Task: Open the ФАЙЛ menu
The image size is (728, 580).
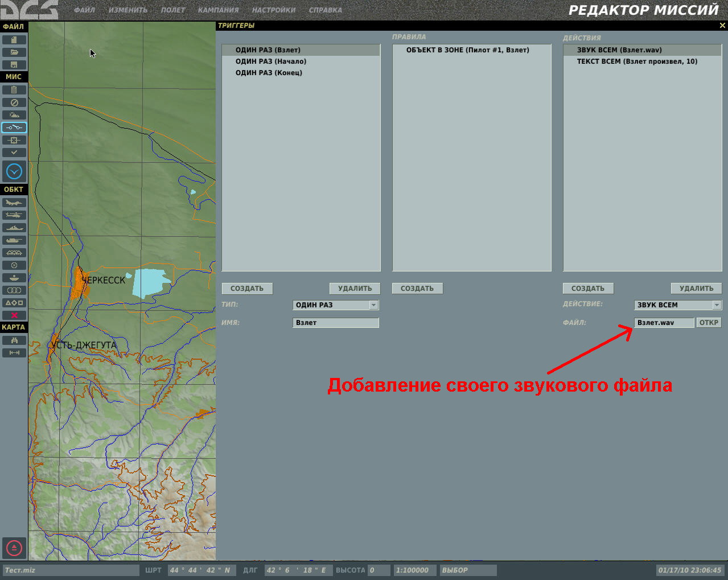Action: pos(84,10)
